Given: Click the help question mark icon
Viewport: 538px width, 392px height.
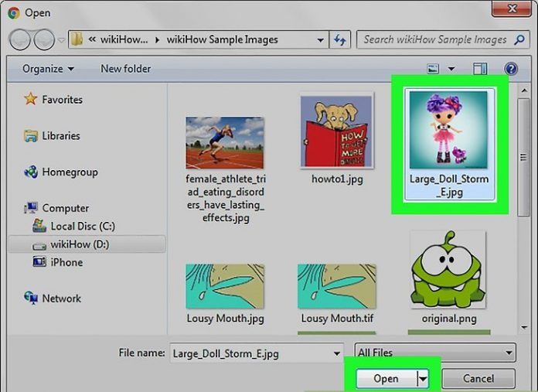Looking at the screenshot, I should (x=510, y=69).
